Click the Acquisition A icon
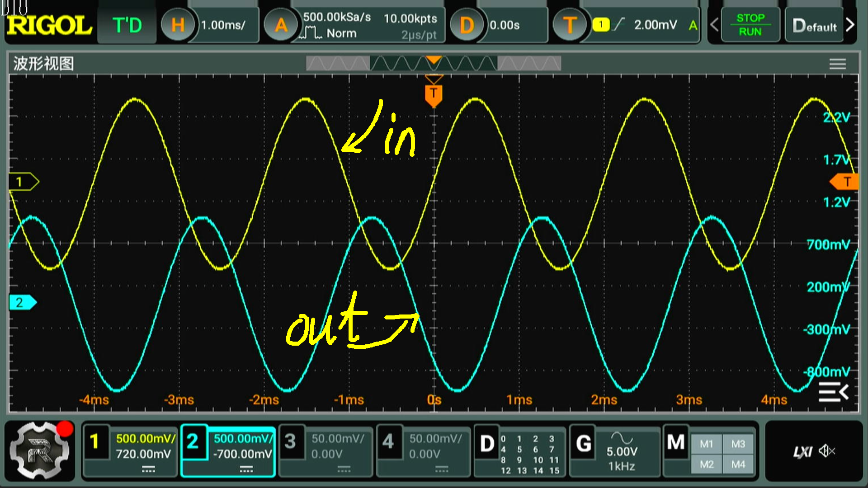 tap(281, 25)
